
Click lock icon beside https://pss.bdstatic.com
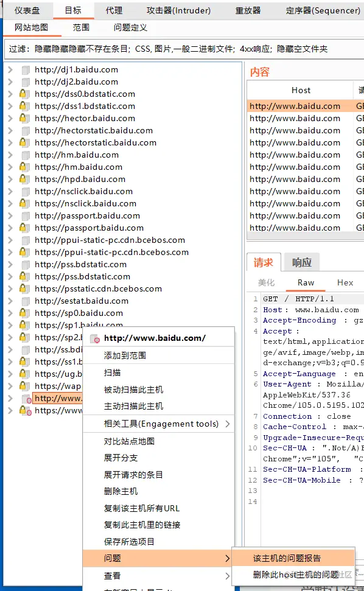pyautogui.click(x=24, y=276)
